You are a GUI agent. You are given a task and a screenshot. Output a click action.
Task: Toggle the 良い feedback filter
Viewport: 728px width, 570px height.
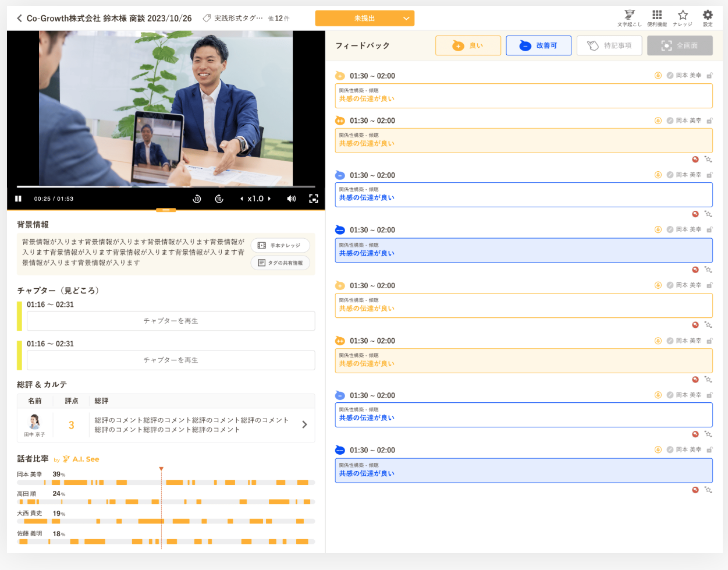click(x=468, y=45)
